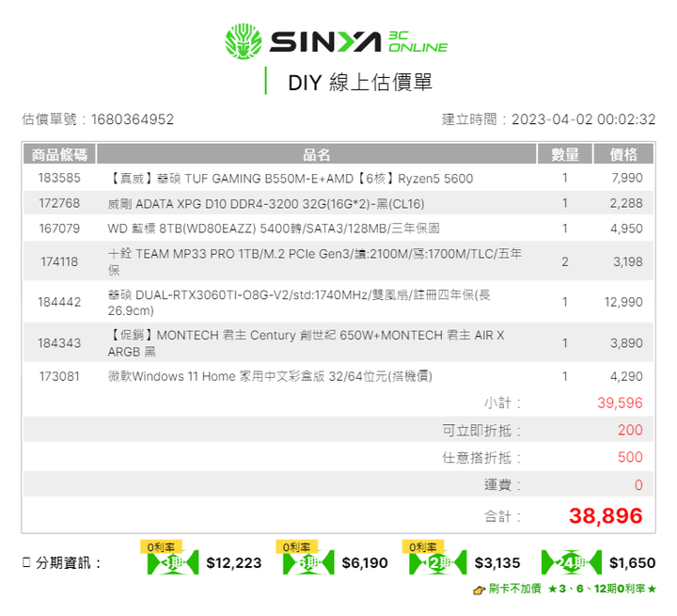Click the WD 藍標 8TB item name

[274, 229]
